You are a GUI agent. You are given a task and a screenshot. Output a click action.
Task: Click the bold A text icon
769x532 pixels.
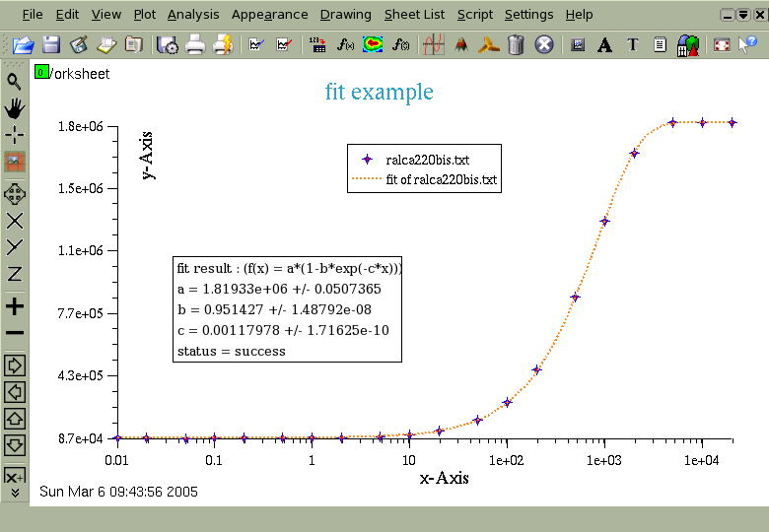[x=604, y=45]
